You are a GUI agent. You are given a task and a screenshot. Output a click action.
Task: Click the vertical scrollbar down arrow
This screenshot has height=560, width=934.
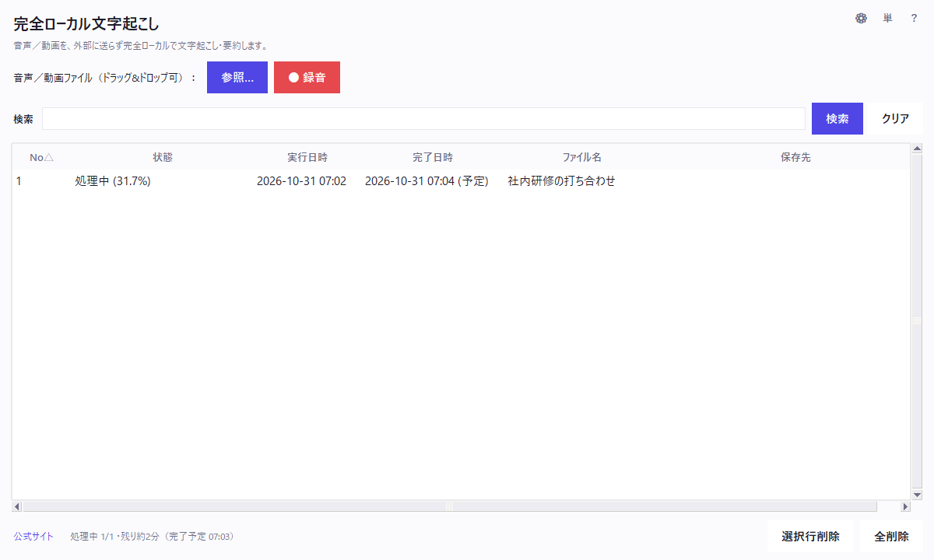917,495
